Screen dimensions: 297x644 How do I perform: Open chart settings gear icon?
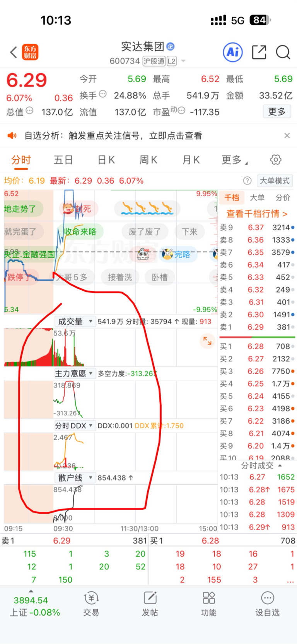(276, 160)
